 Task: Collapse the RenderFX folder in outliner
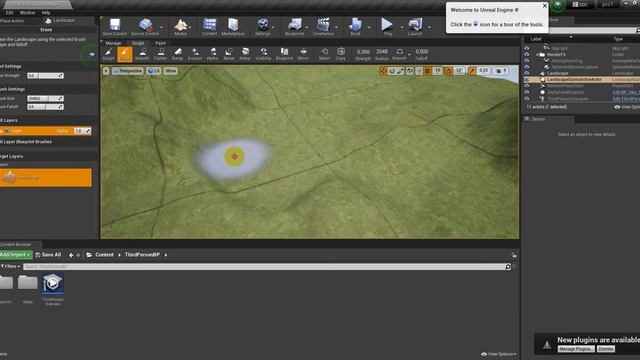tap(538, 55)
